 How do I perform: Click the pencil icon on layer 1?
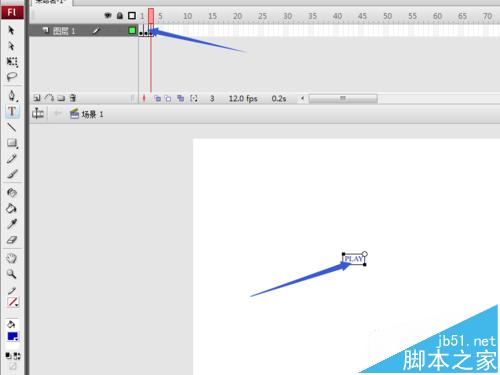96,31
